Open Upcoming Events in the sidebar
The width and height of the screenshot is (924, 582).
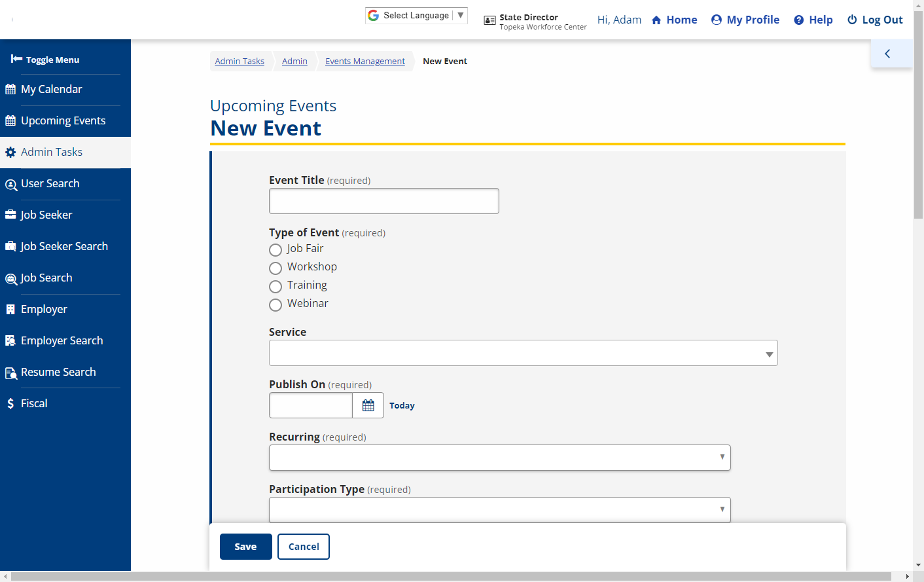pos(63,120)
